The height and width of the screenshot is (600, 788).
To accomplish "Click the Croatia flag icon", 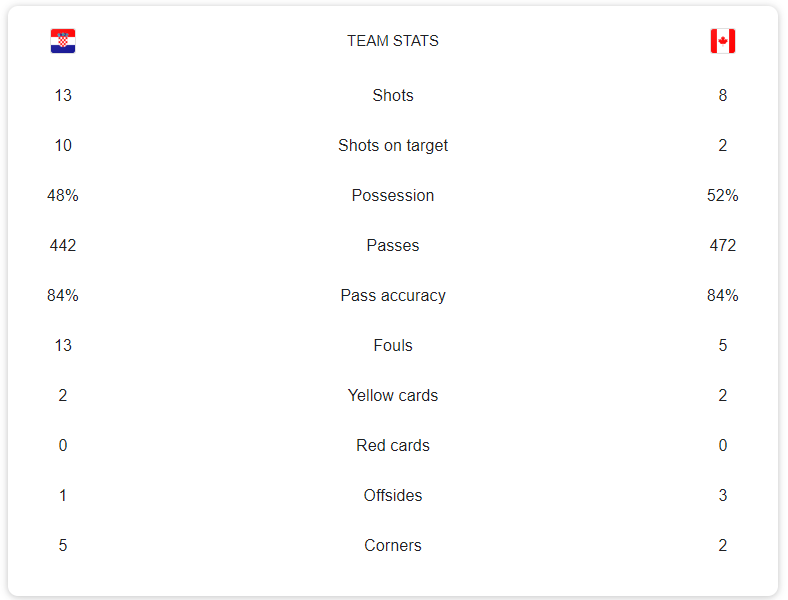I will point(63,41).
